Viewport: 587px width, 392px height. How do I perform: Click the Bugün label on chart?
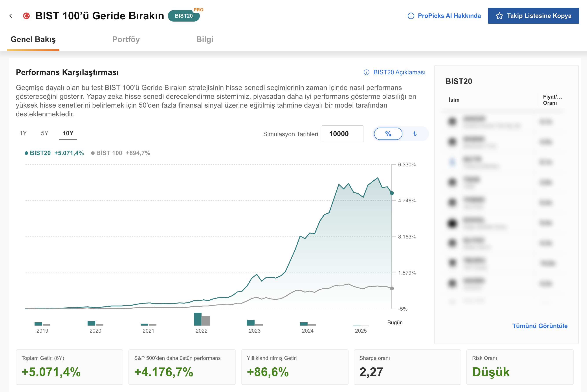click(x=395, y=322)
